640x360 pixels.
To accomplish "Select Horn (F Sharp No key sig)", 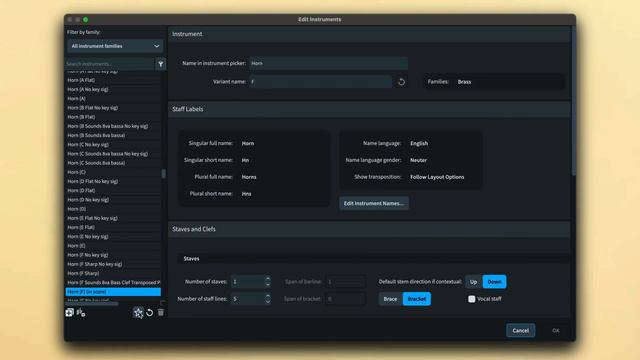I will [x=113, y=264].
